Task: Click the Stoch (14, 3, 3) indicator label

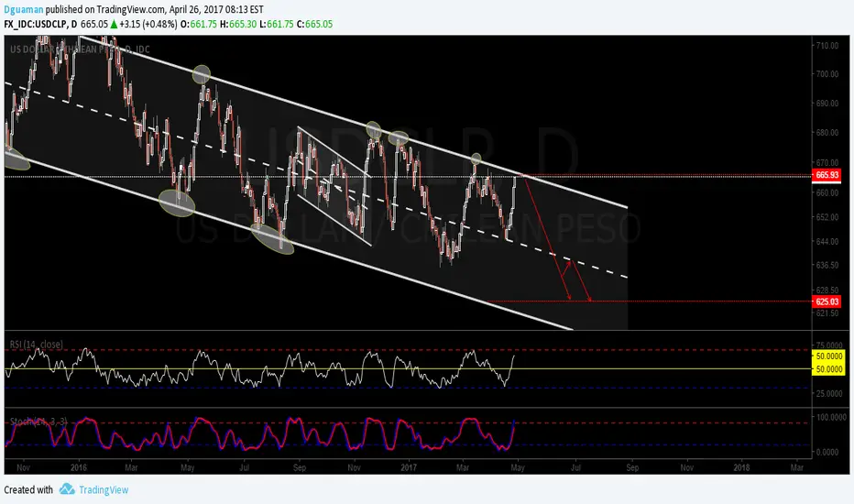Action: [38, 422]
